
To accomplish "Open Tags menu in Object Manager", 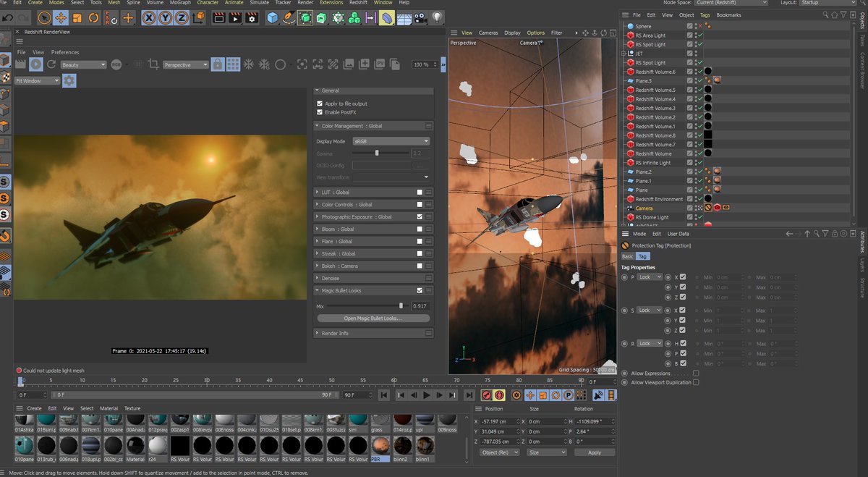I will 705,14.
